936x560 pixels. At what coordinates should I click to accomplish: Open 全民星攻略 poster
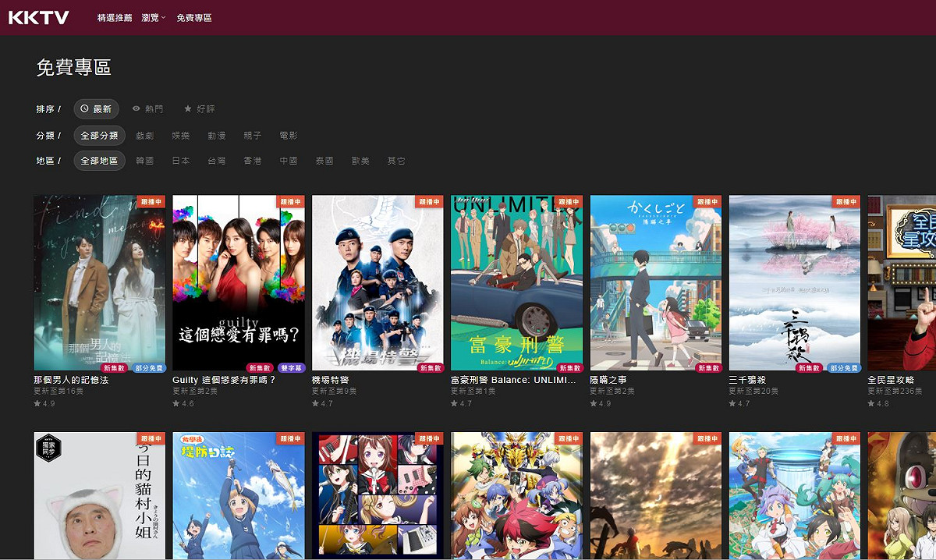[x=902, y=282]
